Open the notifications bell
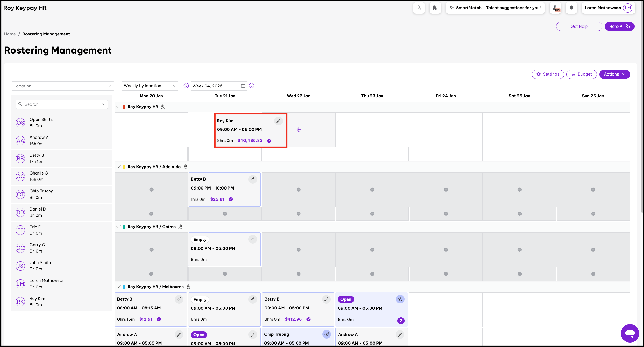The height and width of the screenshot is (347, 644). [x=571, y=8]
